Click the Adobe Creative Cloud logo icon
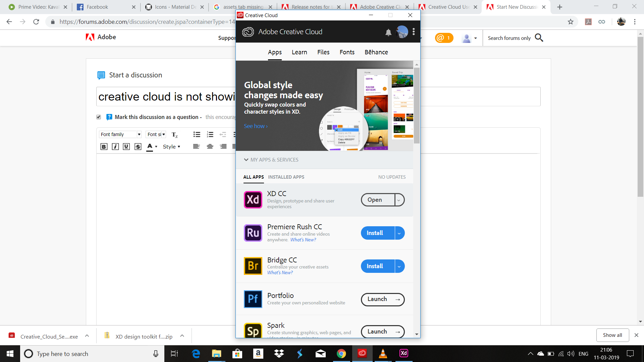This screenshot has height=362, width=644. pyautogui.click(x=248, y=32)
